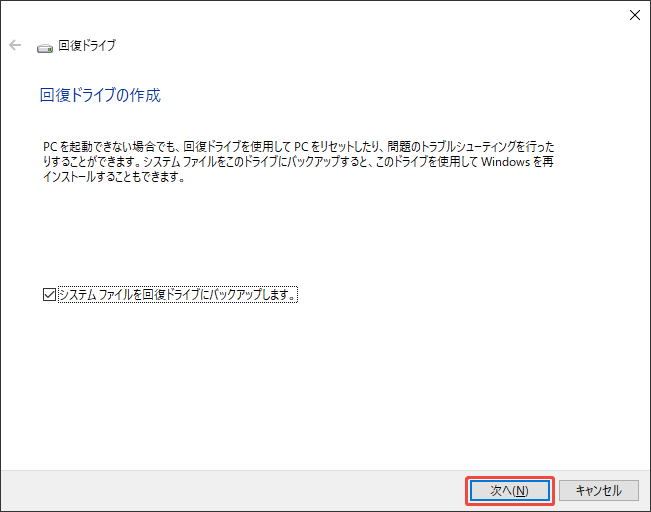Viewport: 651px width, 512px height.
Task: Click the back arrow icon
Action: coord(15,45)
